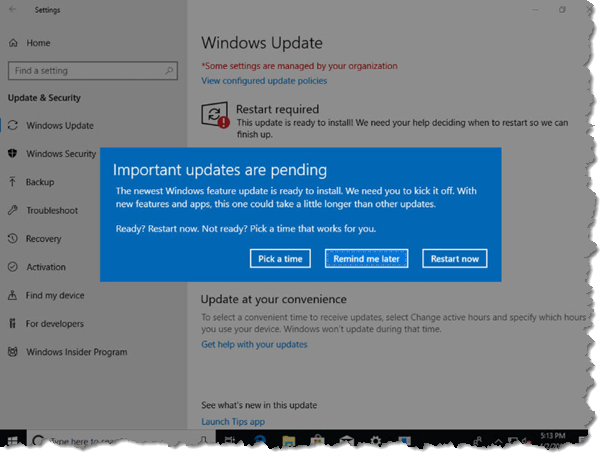
Task: Open File Explorer from the taskbar
Action: coord(288,442)
